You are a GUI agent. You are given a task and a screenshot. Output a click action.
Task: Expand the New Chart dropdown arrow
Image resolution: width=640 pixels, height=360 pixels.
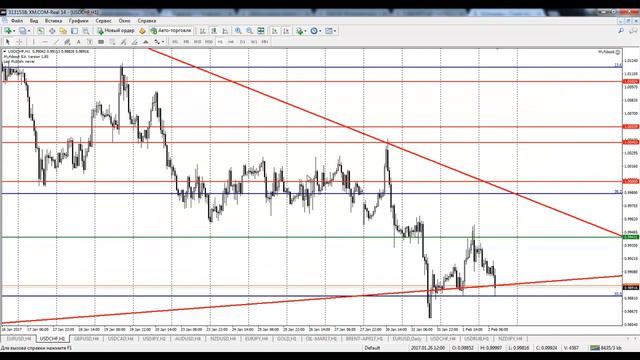click(x=14, y=31)
